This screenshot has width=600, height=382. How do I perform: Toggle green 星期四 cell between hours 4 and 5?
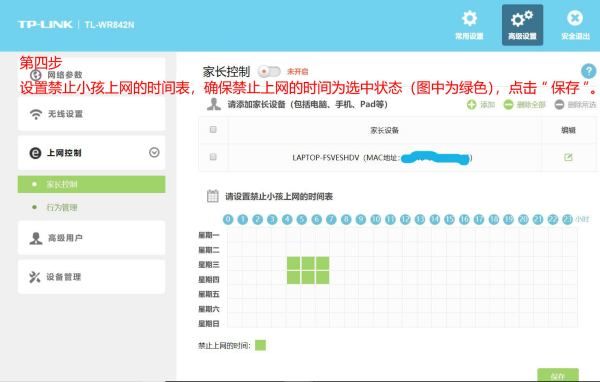293,278
